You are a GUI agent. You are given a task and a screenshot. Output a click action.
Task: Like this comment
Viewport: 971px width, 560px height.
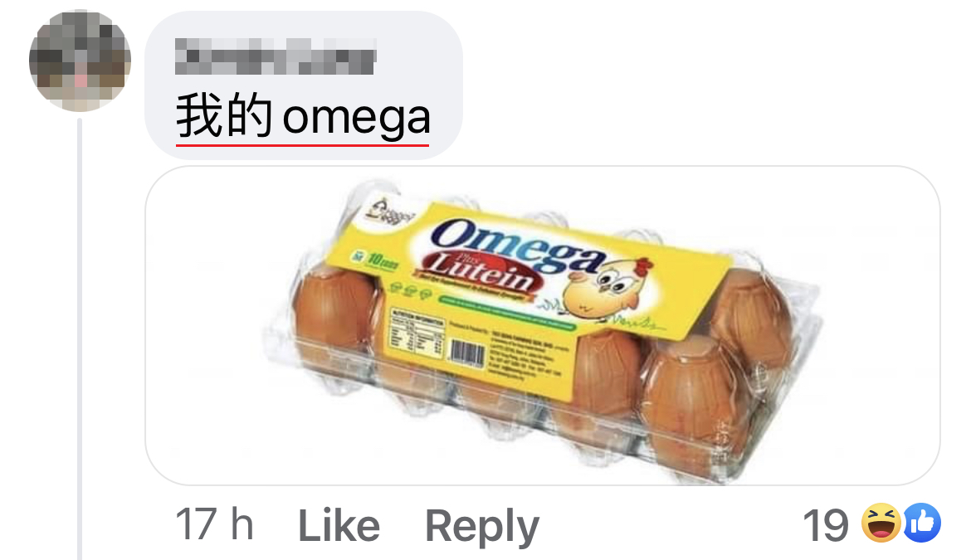click(x=339, y=526)
